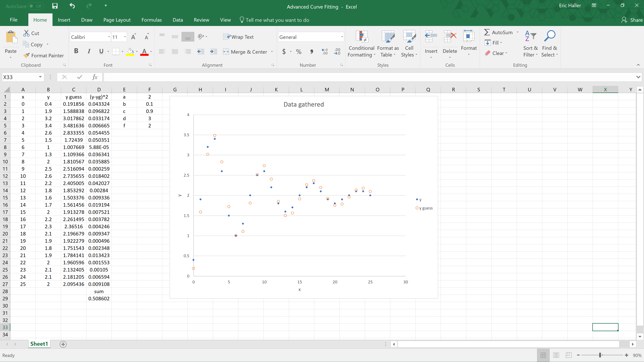Click Tell me what you want to do
Image resolution: width=644 pixels, height=362 pixels.
coord(274,20)
